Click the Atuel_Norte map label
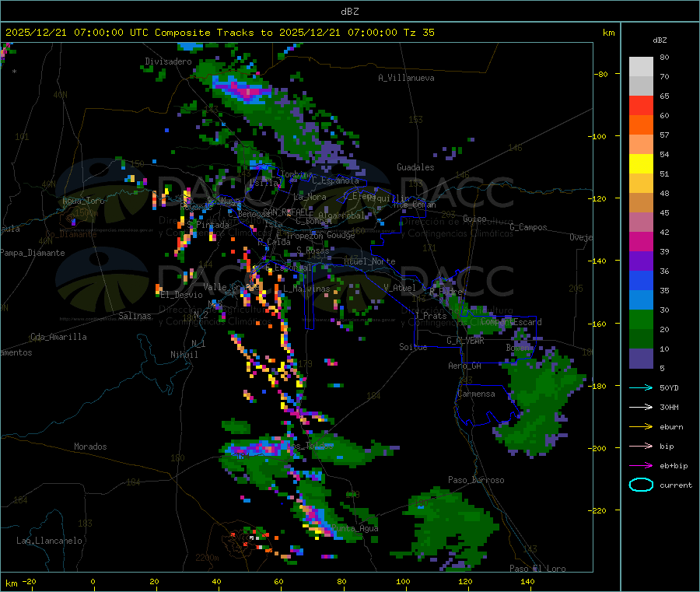Screen dimensions: 700x592 [369, 261]
